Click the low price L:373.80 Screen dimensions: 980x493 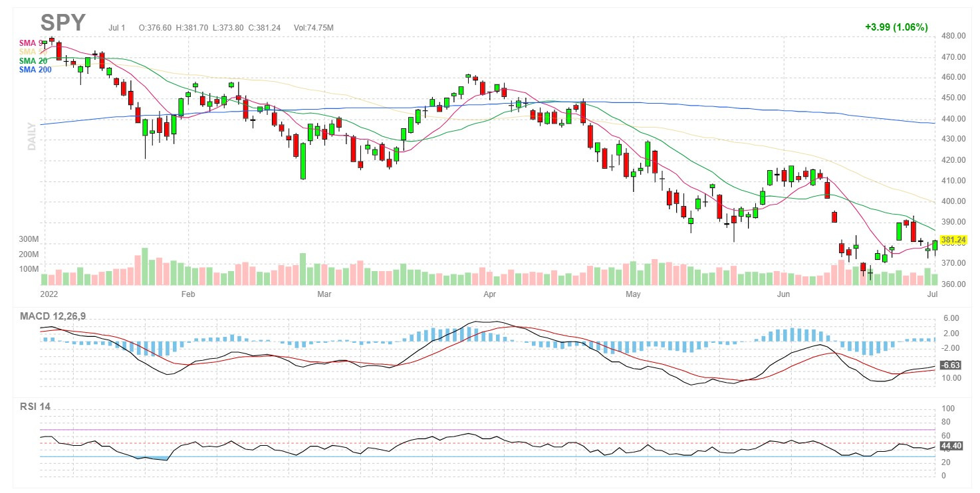[228, 28]
